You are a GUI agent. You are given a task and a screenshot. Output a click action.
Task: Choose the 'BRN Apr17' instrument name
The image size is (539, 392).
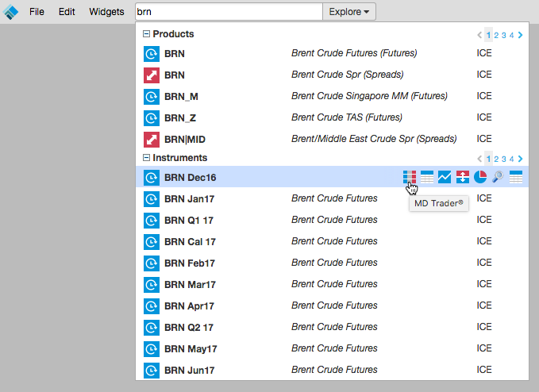190,306
